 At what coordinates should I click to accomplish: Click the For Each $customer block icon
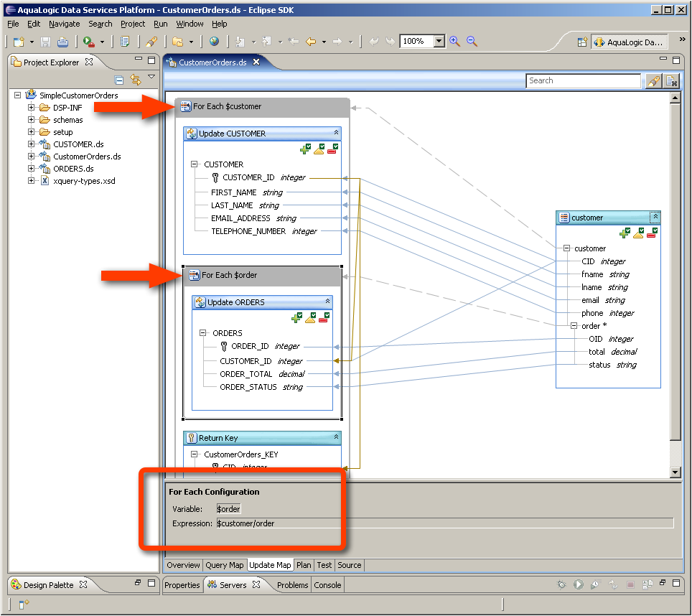click(186, 106)
